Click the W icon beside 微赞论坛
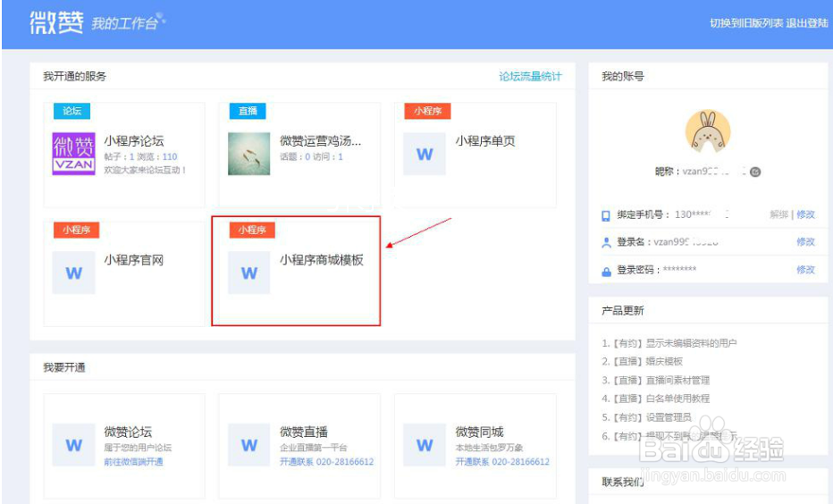This screenshot has width=833, height=504. (73, 444)
